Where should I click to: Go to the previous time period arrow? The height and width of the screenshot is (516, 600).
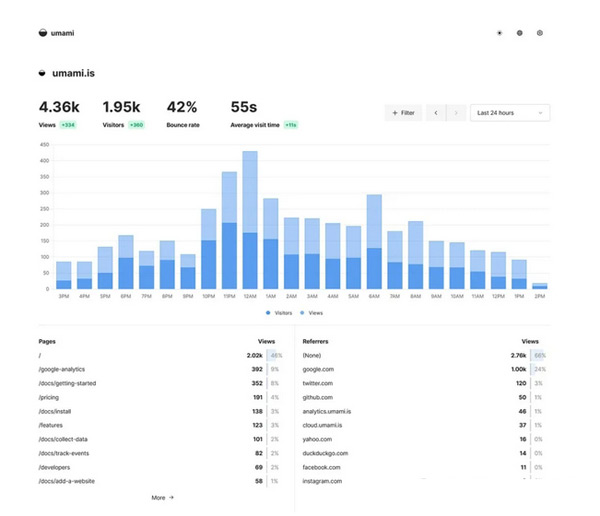coord(436,113)
